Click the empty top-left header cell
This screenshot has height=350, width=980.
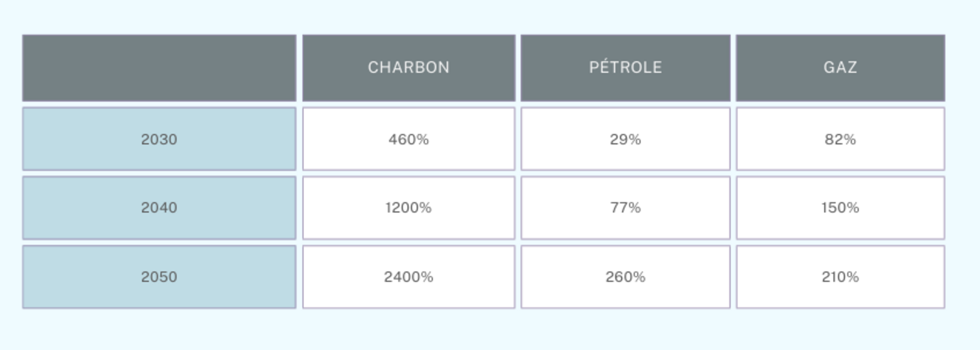159,68
